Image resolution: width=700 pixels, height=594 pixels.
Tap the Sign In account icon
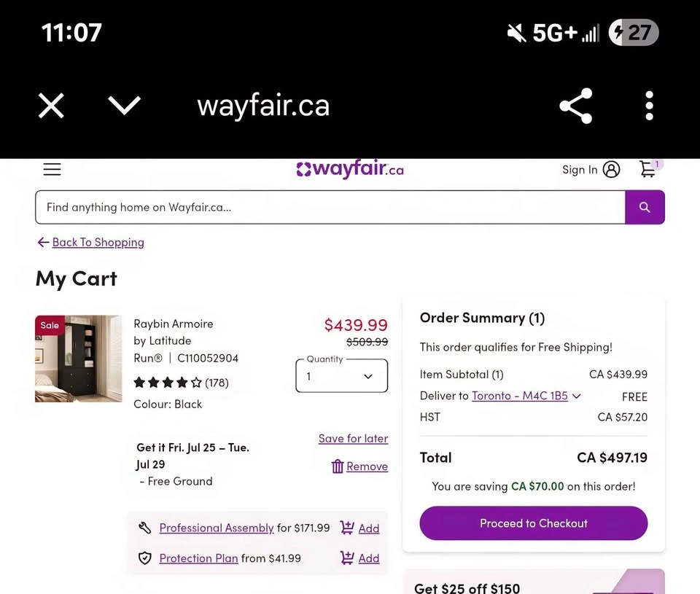tap(612, 170)
